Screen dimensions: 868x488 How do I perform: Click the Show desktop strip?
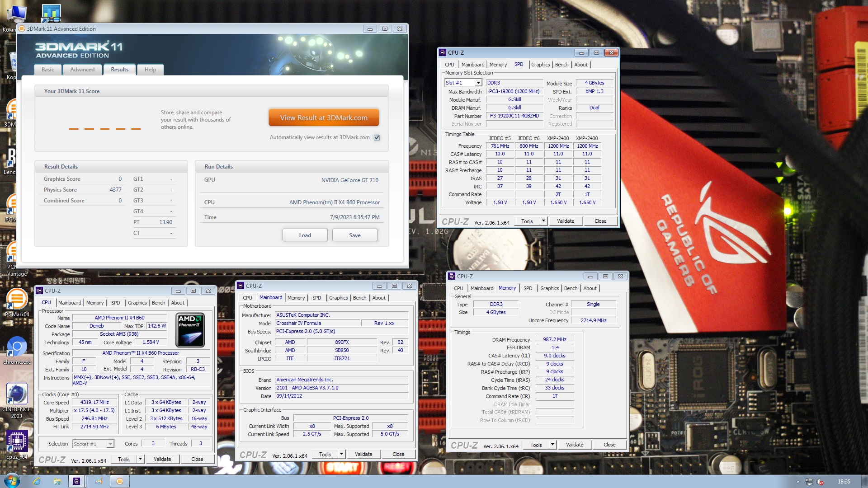click(x=864, y=481)
